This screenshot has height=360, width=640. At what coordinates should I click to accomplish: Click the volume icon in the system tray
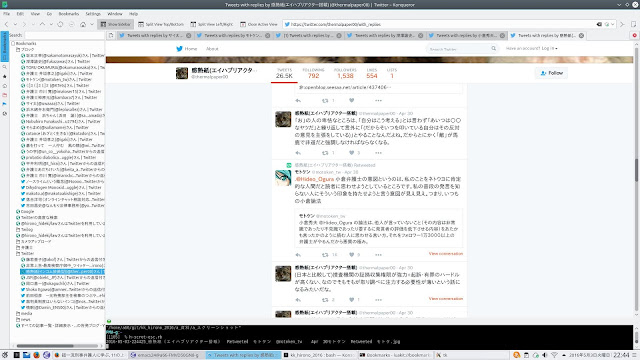point(545,355)
